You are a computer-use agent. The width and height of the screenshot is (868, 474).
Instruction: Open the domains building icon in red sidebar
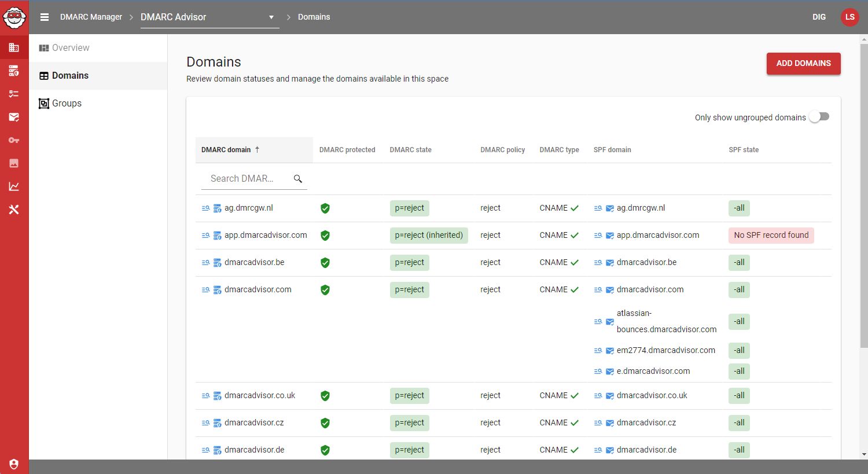[x=14, y=47]
